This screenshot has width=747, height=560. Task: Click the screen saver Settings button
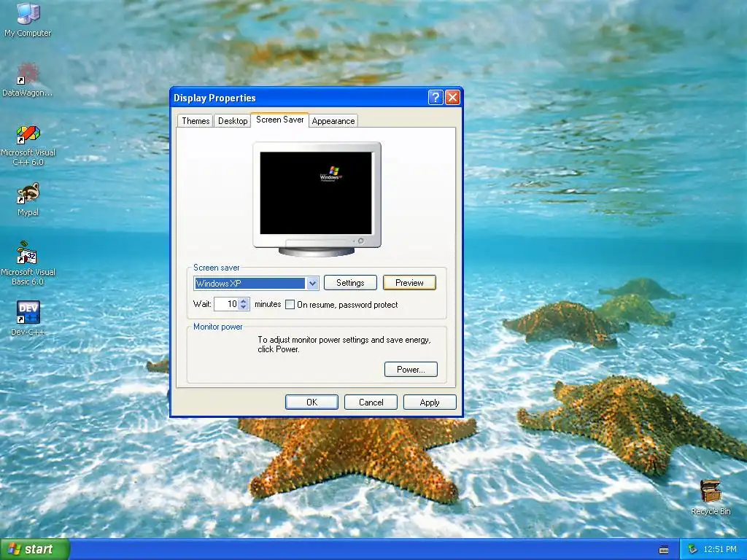(350, 283)
